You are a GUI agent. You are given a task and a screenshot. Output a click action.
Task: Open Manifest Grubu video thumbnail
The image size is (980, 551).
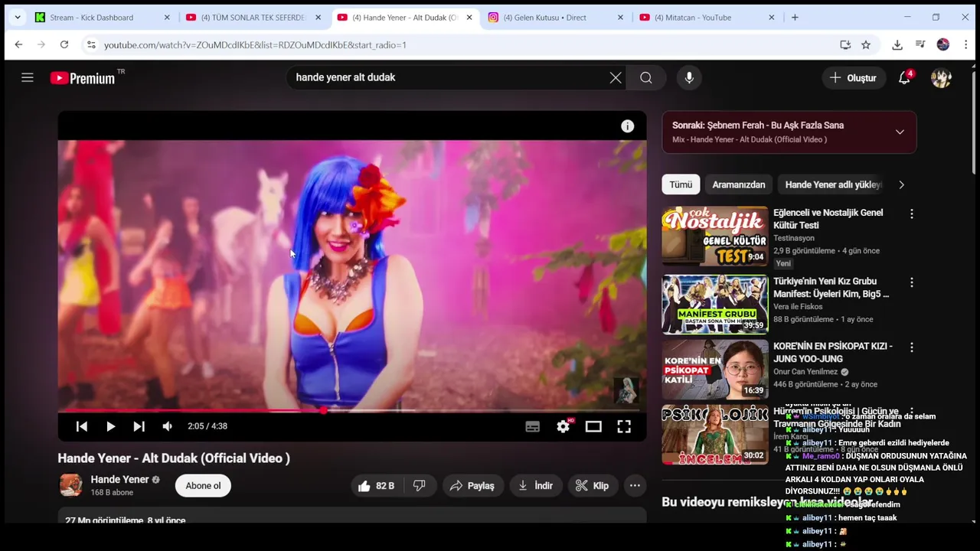click(715, 305)
